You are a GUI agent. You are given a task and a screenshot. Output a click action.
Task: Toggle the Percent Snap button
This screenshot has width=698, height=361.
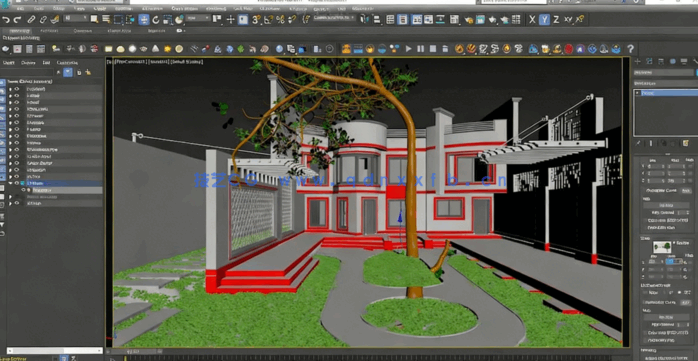(x=280, y=19)
